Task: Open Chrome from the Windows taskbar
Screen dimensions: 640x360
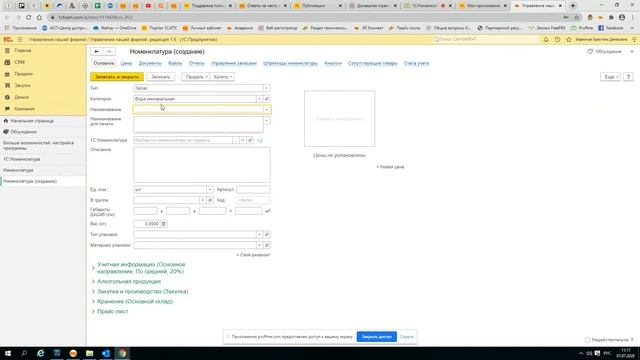Action: 122,353
